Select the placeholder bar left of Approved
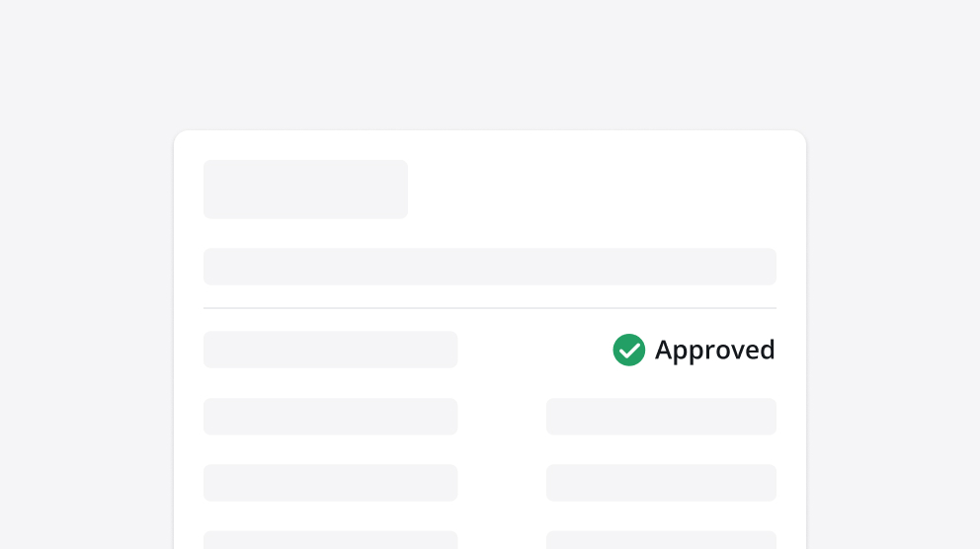980x549 pixels. [x=330, y=350]
